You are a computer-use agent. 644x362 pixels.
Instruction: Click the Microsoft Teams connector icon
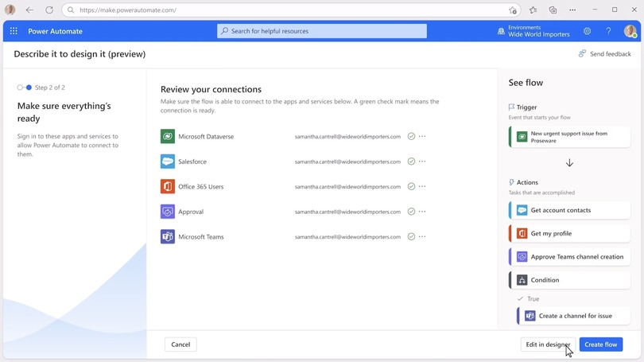pos(168,236)
